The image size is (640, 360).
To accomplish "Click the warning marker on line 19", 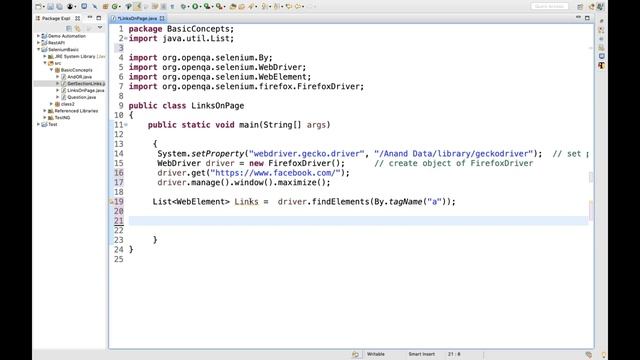I will [x=111, y=202].
